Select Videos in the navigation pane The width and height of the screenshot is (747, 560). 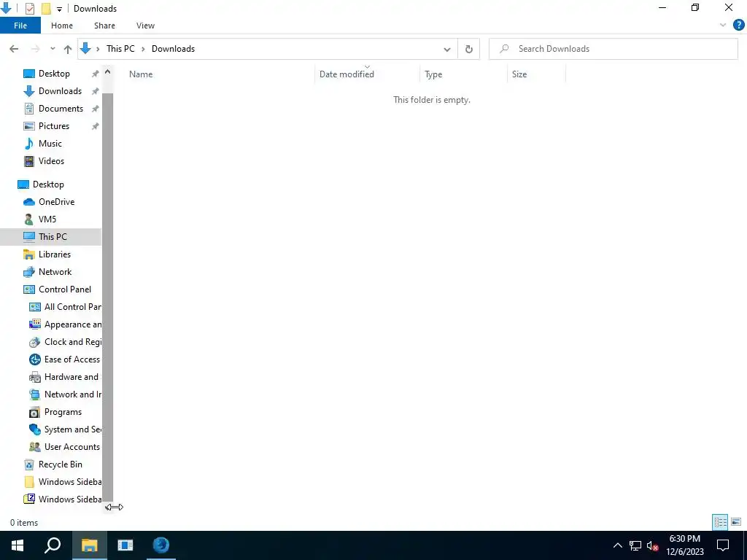pos(51,161)
